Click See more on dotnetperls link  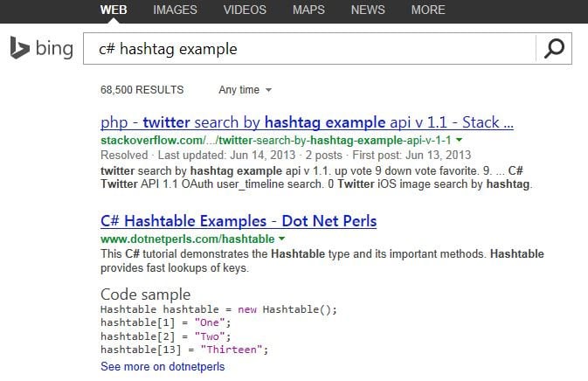[163, 367]
